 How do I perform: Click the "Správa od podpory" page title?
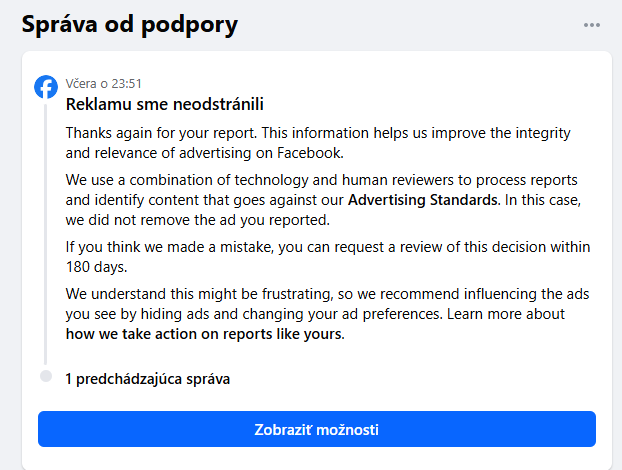click(x=129, y=23)
